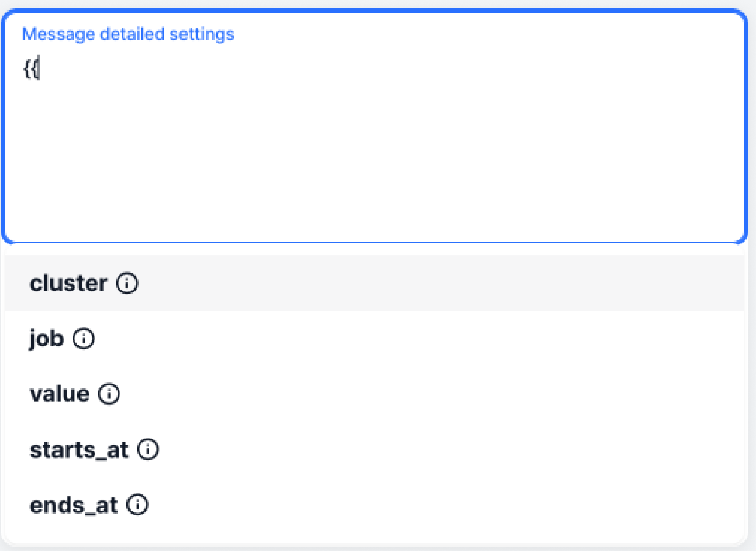Click inside the Message detailed settings textarea

(374, 152)
